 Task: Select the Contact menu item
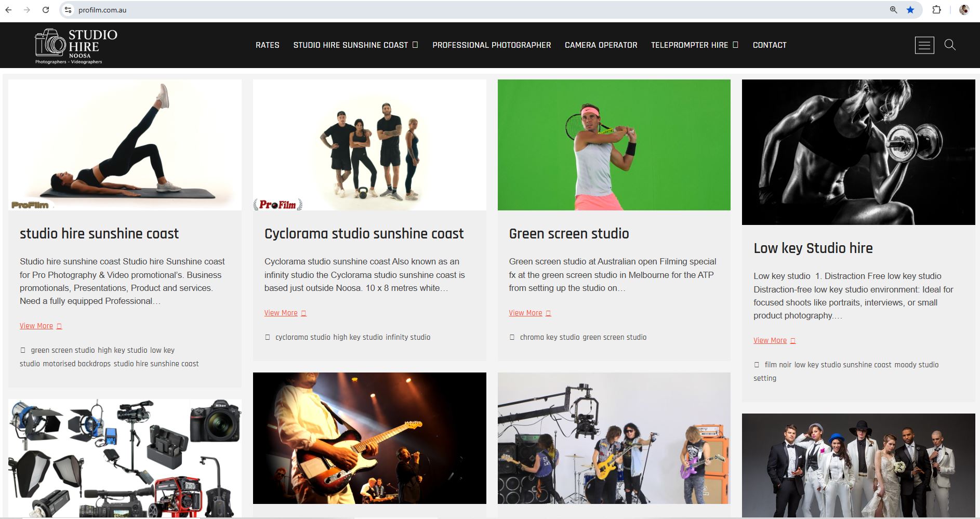[x=770, y=45]
